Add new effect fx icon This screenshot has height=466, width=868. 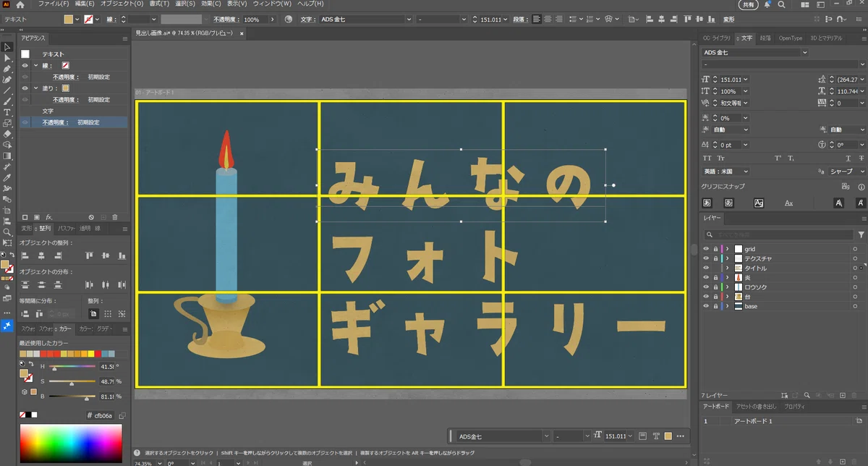pyautogui.click(x=49, y=217)
